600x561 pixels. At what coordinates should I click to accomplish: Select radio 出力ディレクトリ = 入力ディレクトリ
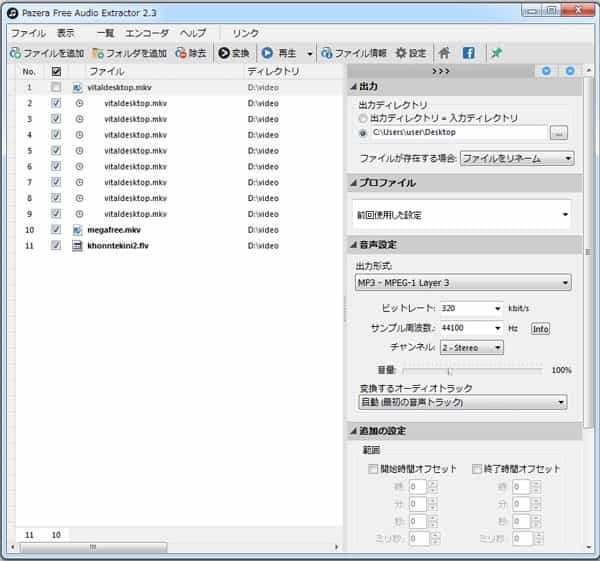click(x=363, y=118)
